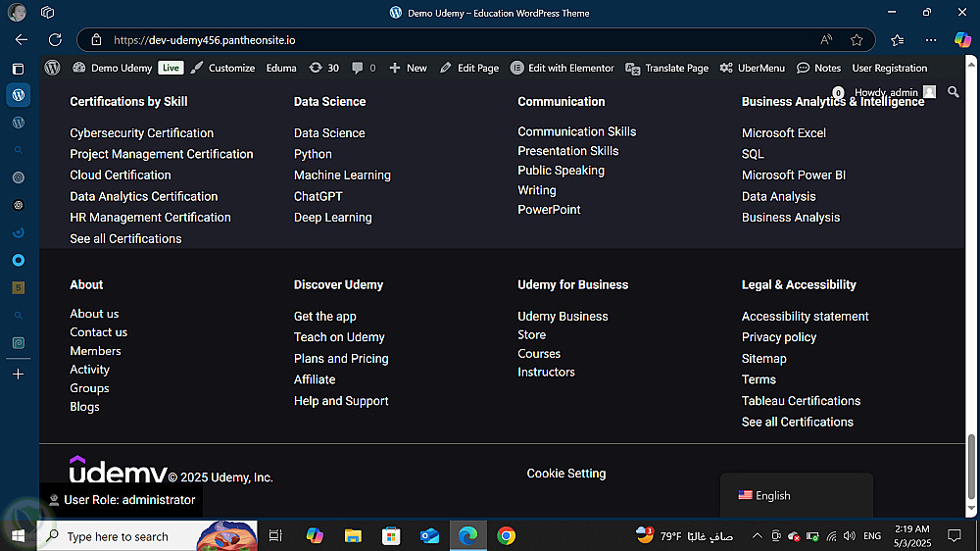The width and height of the screenshot is (980, 551).
Task: Click Translate Page in the admin bar
Action: (666, 68)
